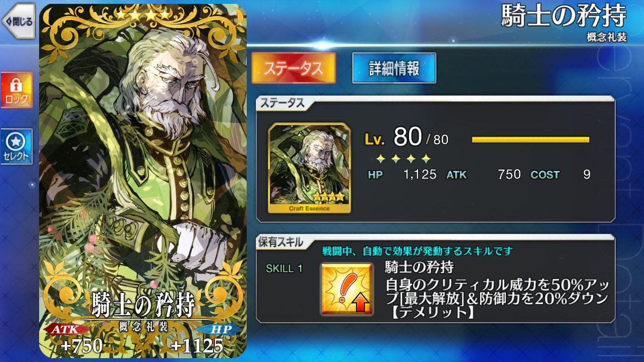Screen dimensions: 644x362
Task: Open the 詳細情報 tab
Action: tap(394, 68)
